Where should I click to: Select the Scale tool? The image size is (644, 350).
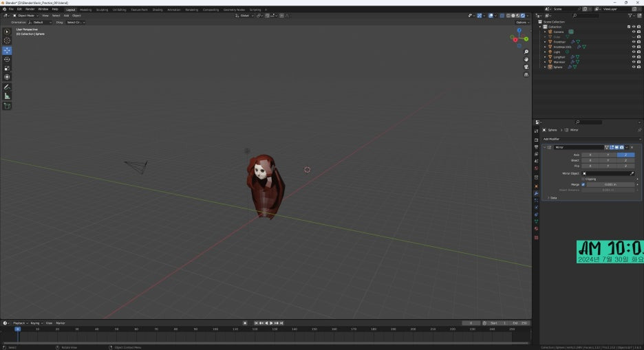point(8,68)
